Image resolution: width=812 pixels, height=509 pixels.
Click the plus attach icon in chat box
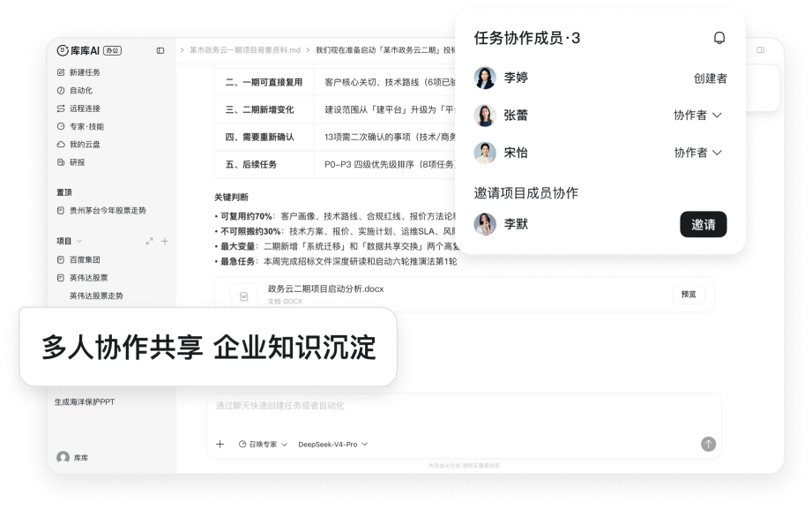pyautogui.click(x=220, y=445)
